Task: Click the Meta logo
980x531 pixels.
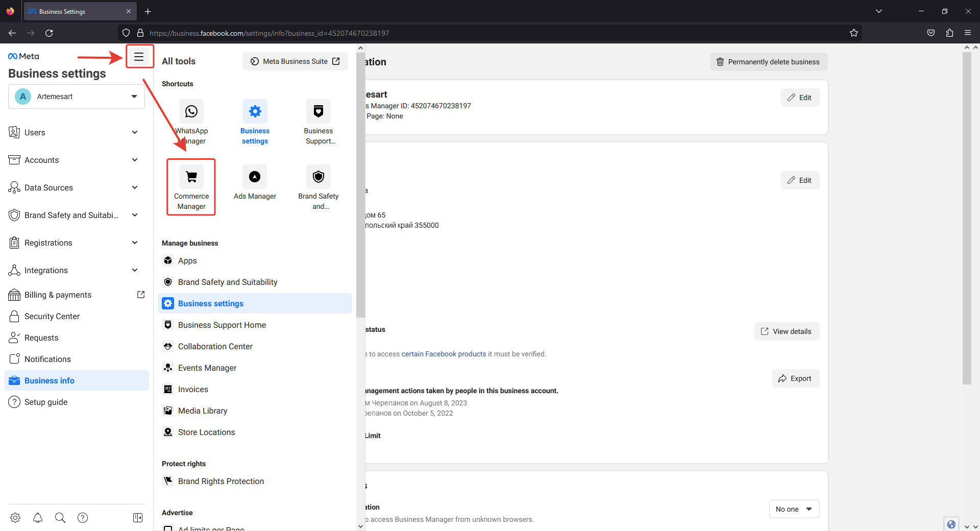Action: tap(23, 56)
